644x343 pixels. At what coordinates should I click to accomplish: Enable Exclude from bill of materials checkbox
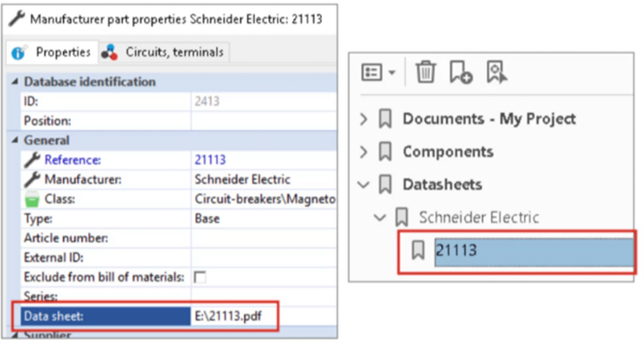[x=200, y=278]
